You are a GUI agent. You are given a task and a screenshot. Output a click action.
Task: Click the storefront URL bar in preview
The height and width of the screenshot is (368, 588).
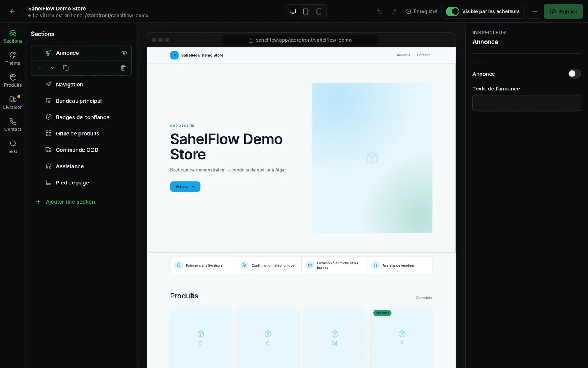(300, 40)
